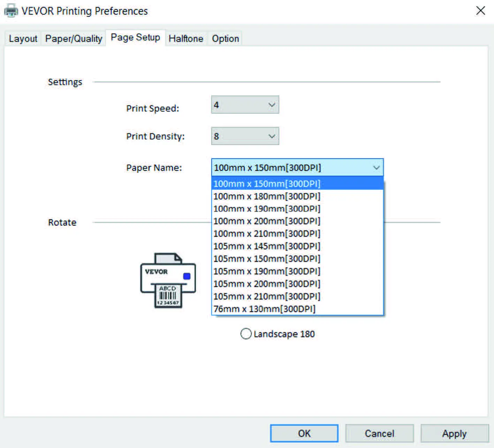494x448 pixels.
Task: Click the VEVOR label printer preview image
Action: (x=168, y=280)
